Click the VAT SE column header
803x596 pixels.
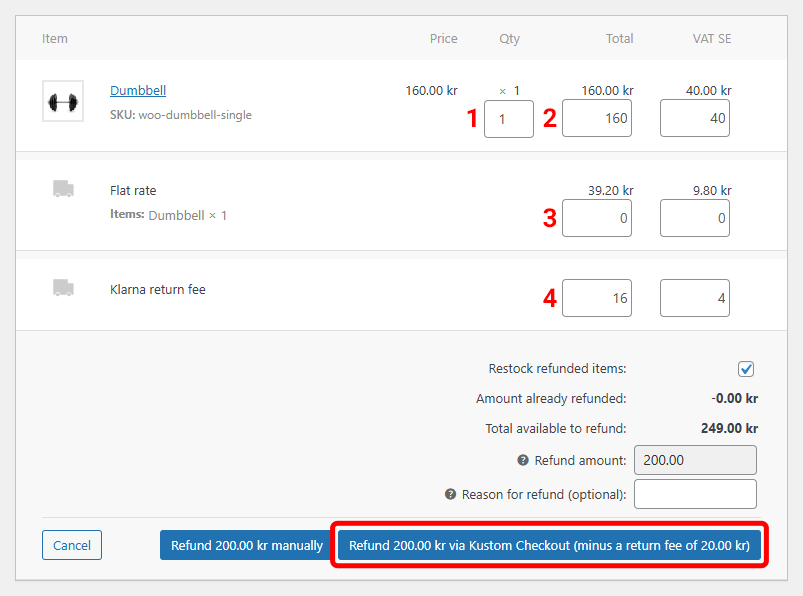[x=711, y=39]
